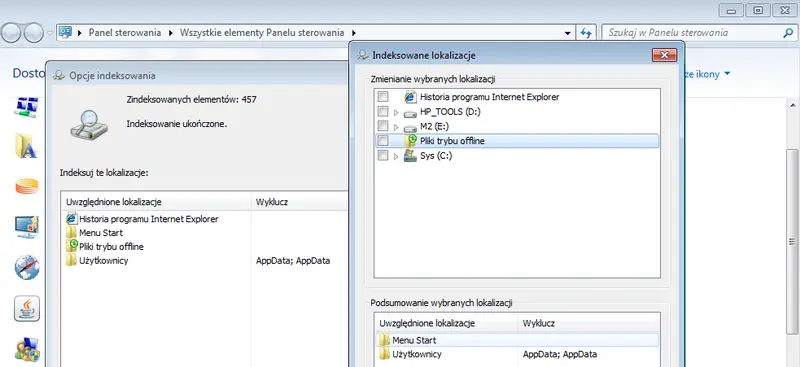
Task: Select Sys (C:) in location tree
Action: click(436, 156)
